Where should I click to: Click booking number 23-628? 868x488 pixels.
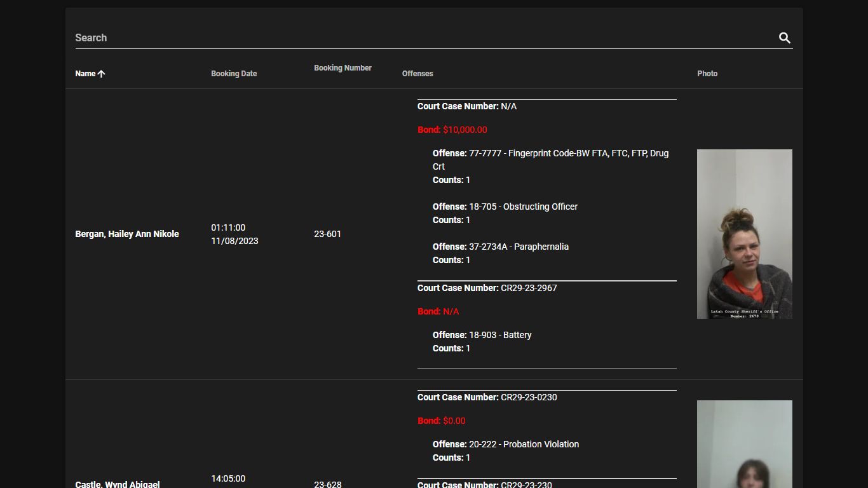point(327,484)
